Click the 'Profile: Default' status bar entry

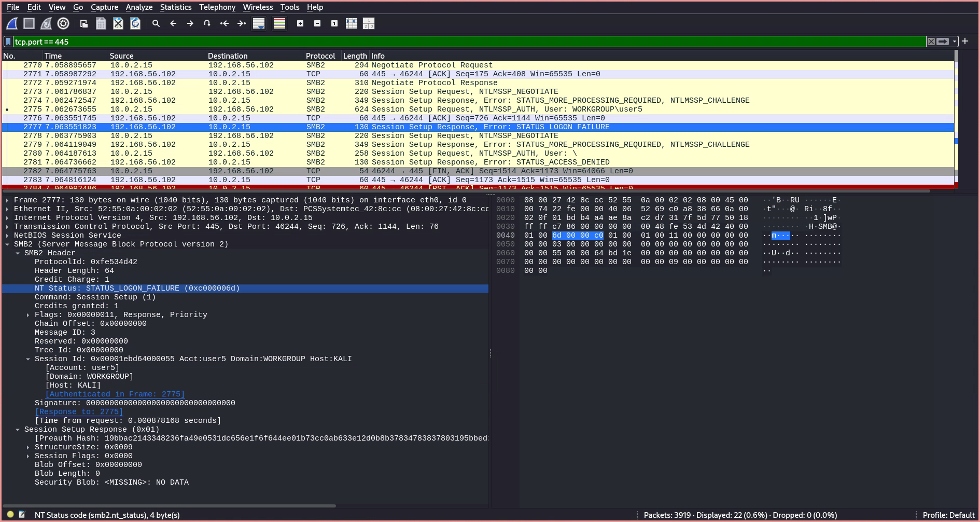tap(948, 515)
